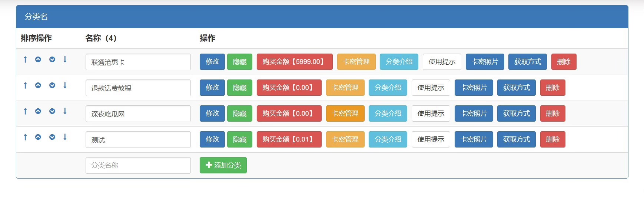Click move-up circle icon for 测试

click(x=38, y=137)
